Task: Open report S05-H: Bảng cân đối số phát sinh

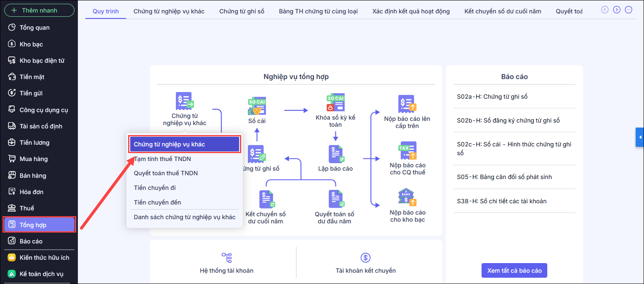Action: tap(504, 177)
